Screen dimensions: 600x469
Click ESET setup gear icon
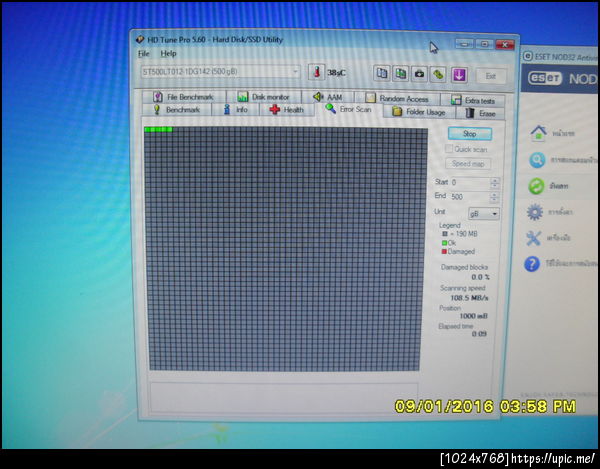535,212
